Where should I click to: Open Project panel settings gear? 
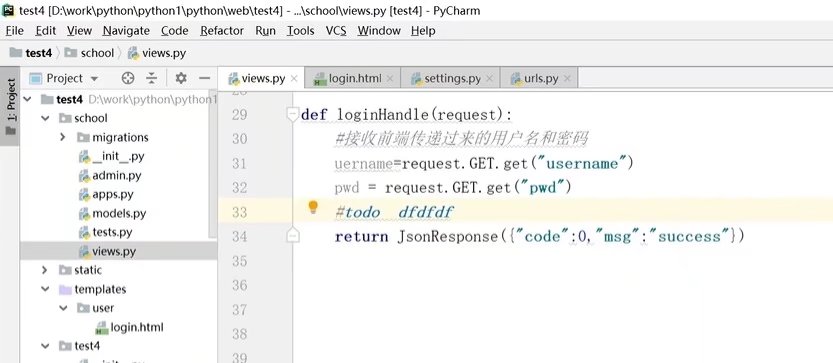pyautogui.click(x=181, y=79)
